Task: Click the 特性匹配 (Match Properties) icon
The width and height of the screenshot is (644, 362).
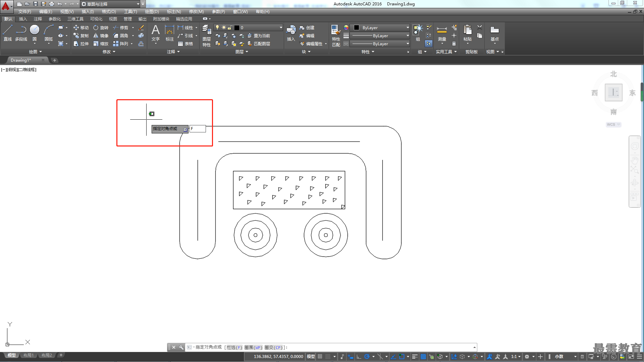Action: pos(336,35)
